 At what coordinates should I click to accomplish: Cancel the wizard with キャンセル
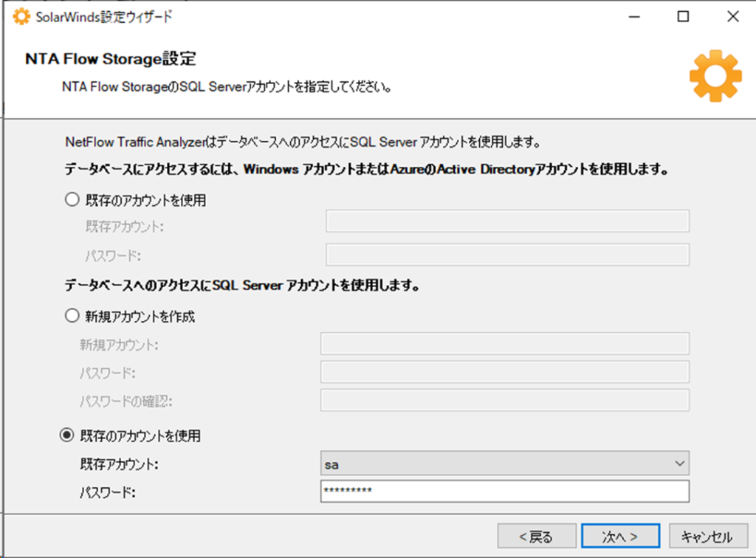click(x=708, y=537)
